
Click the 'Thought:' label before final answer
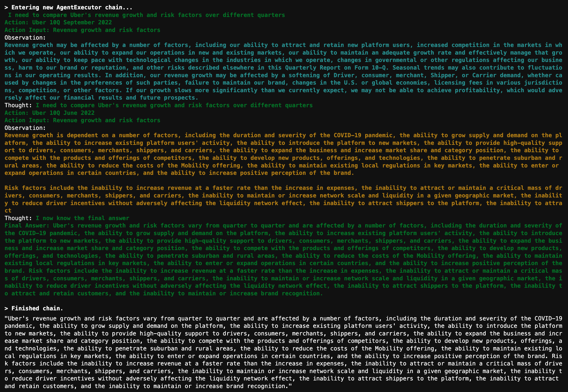tap(18, 218)
